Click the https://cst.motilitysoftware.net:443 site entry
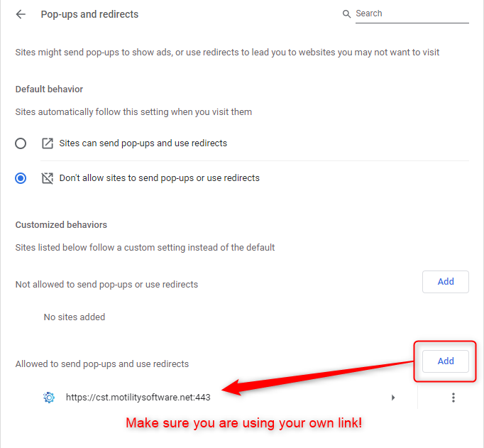 click(138, 398)
